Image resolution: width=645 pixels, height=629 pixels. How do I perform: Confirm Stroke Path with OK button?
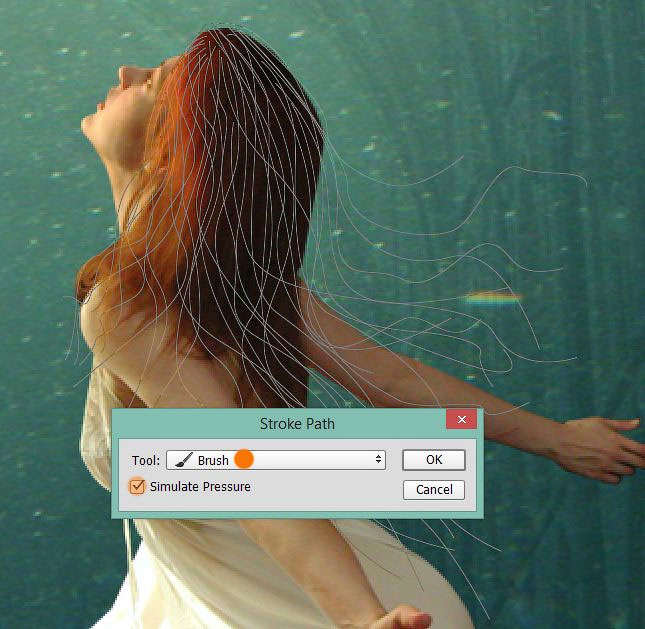coord(434,460)
